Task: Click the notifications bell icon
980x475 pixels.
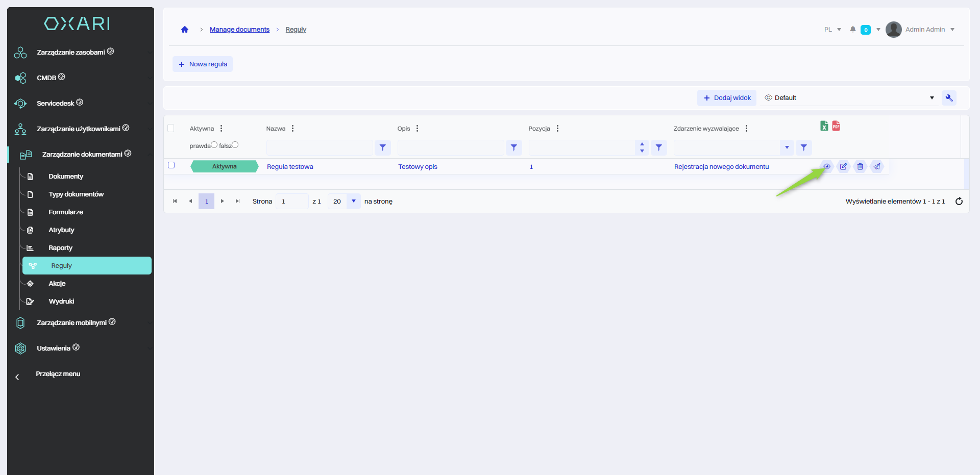Action: click(852, 30)
